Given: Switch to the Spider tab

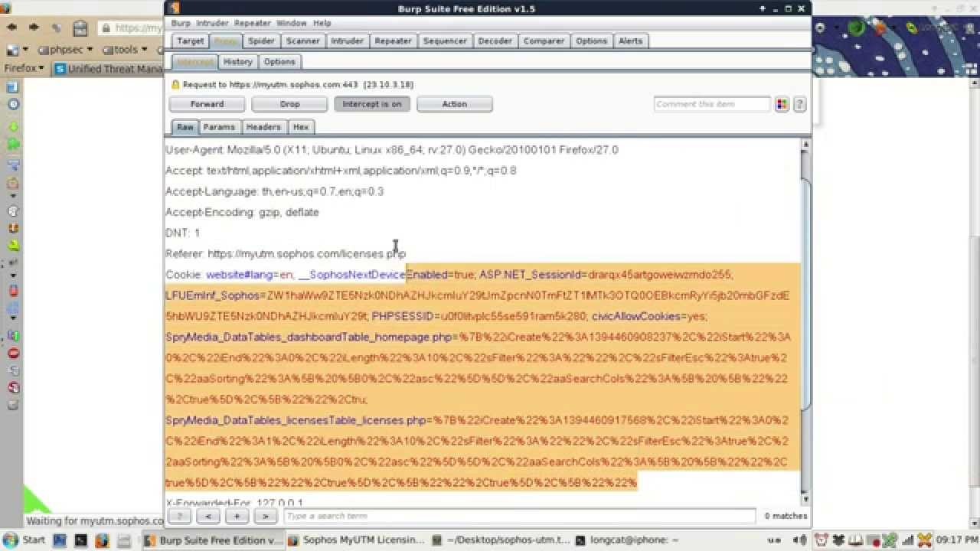Looking at the screenshot, I should [261, 41].
